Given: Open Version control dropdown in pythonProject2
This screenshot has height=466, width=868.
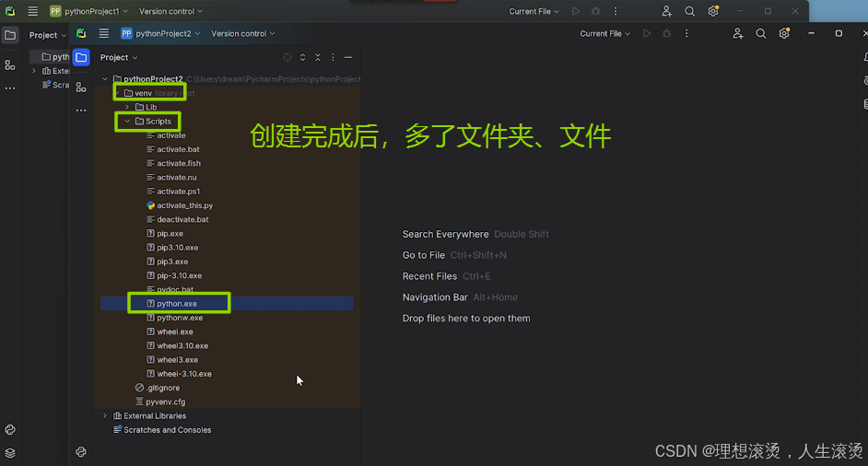Looking at the screenshot, I should tap(242, 34).
